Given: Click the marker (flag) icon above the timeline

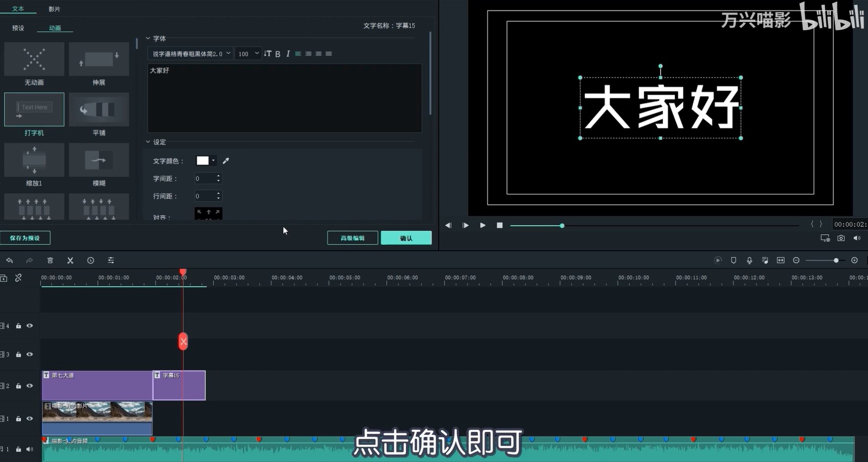Looking at the screenshot, I should [x=733, y=260].
